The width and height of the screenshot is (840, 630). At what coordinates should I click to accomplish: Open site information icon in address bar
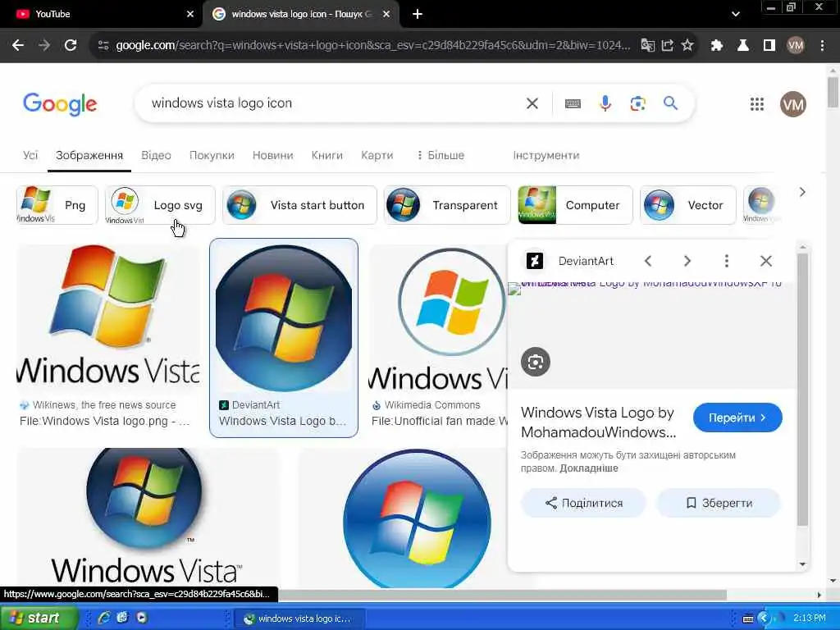point(103,46)
